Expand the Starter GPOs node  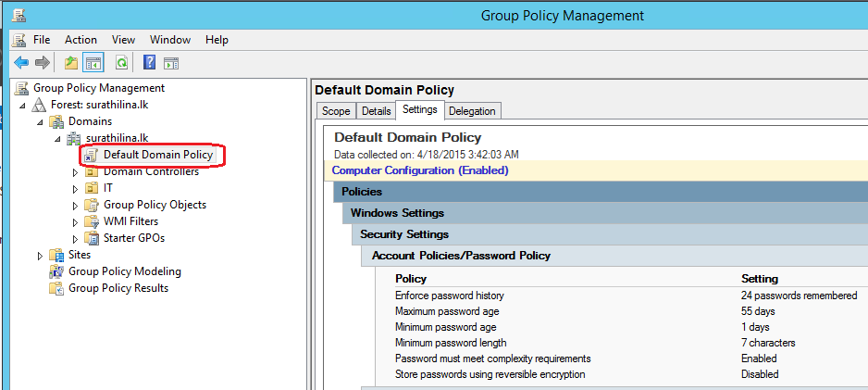coord(76,239)
